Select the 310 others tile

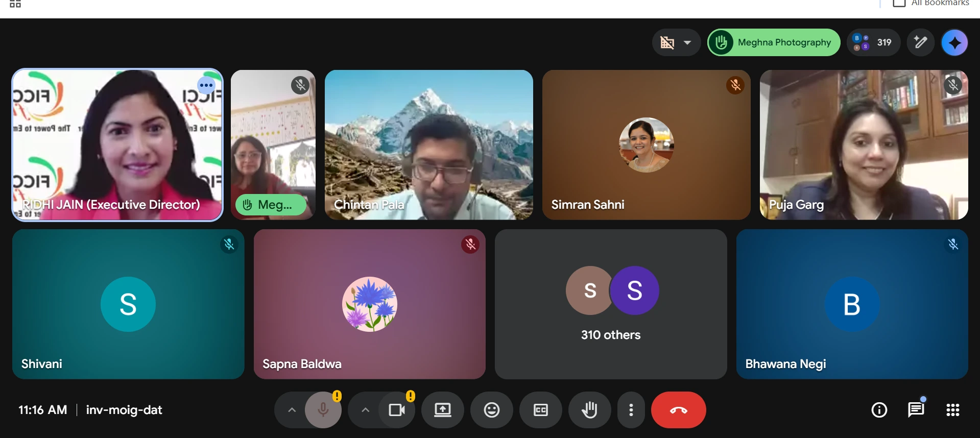610,304
